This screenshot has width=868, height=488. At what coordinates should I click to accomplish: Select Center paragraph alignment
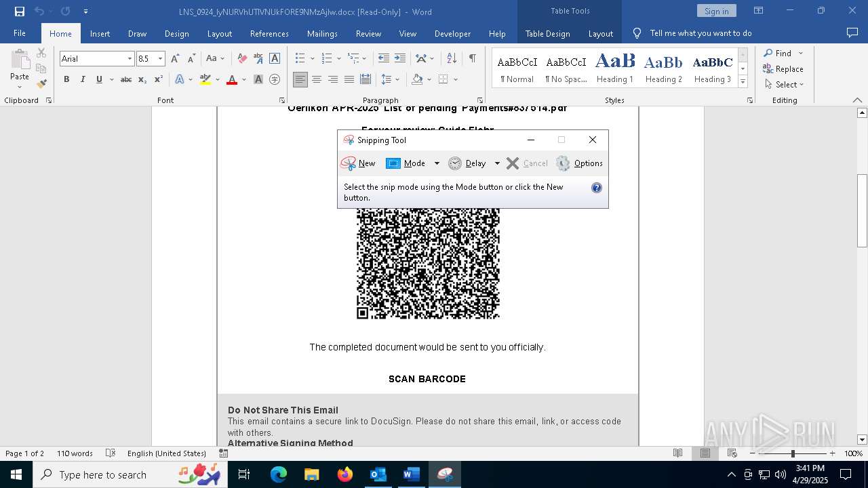click(x=317, y=79)
